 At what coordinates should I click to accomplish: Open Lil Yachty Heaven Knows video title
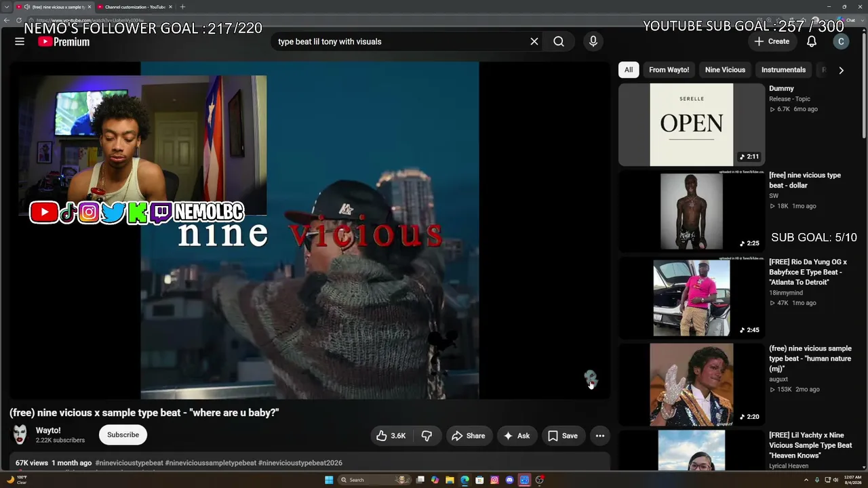[x=810, y=445]
